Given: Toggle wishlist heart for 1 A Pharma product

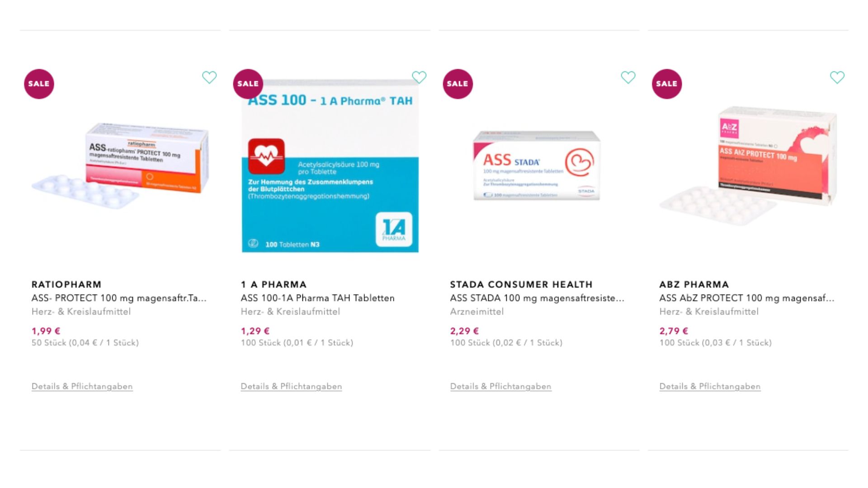Looking at the screenshot, I should (419, 77).
